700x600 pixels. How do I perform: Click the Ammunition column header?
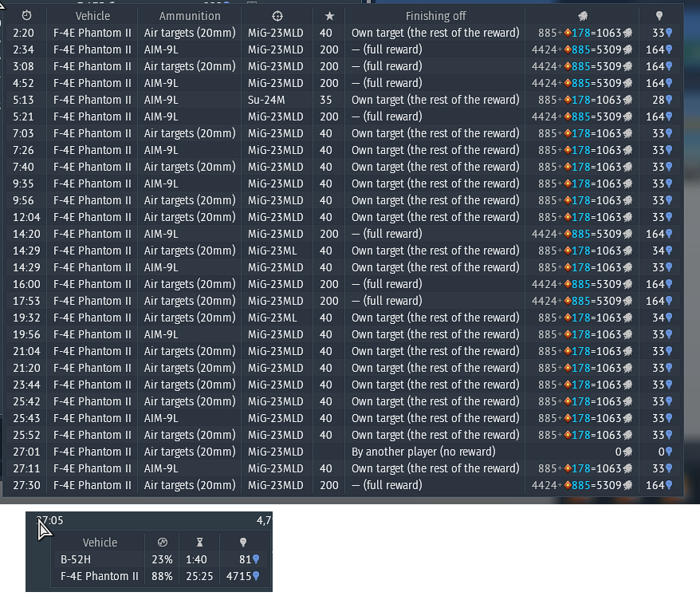tap(190, 16)
